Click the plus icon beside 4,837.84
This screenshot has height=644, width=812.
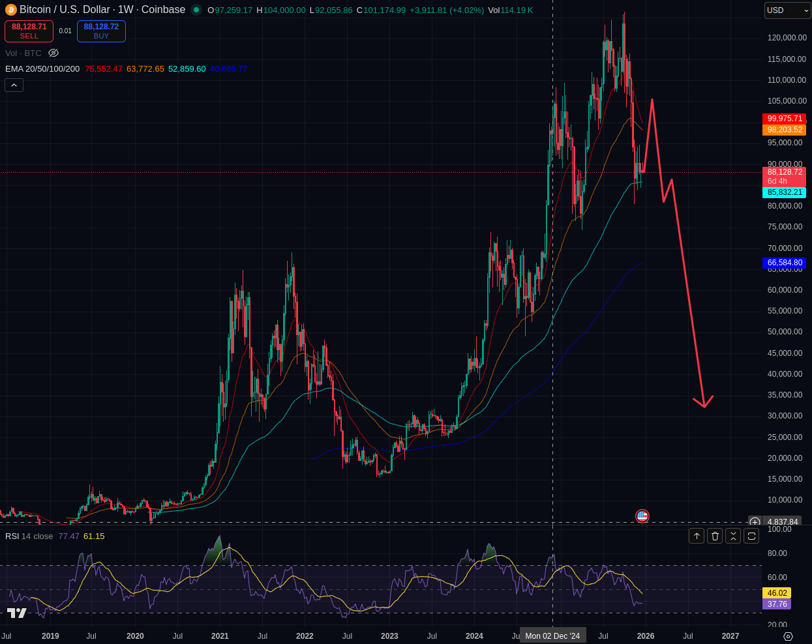tap(755, 522)
